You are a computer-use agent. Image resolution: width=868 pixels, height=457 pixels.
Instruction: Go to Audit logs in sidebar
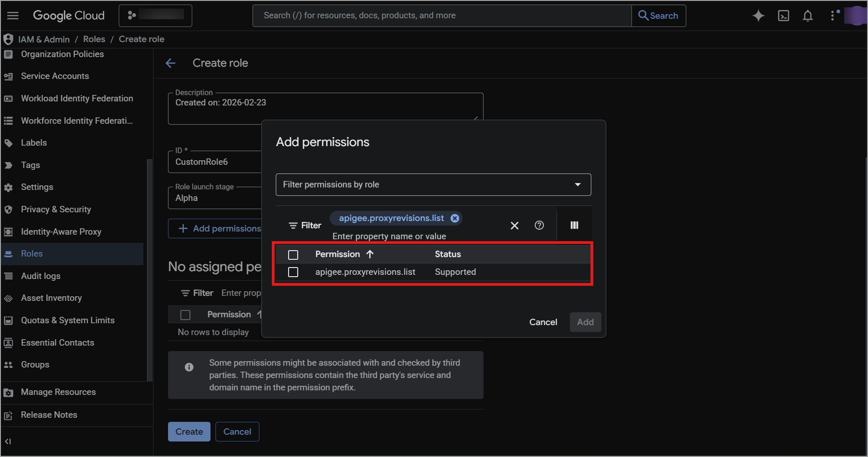(x=41, y=276)
